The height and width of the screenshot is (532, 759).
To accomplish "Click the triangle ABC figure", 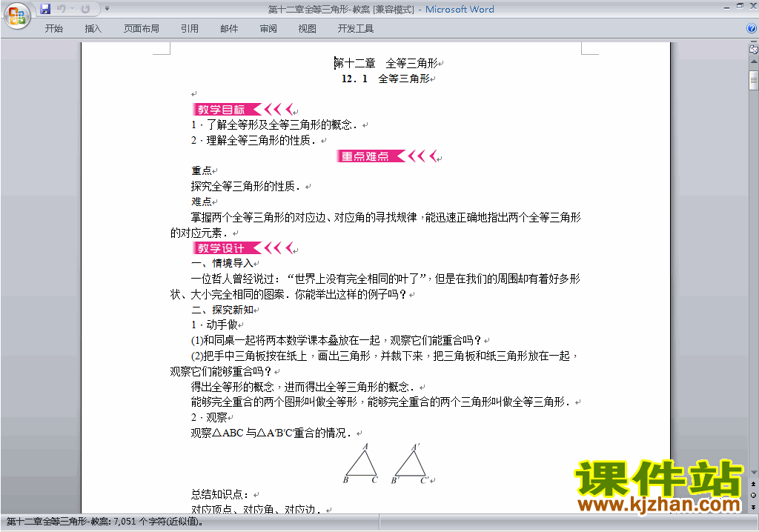I will click(361, 463).
